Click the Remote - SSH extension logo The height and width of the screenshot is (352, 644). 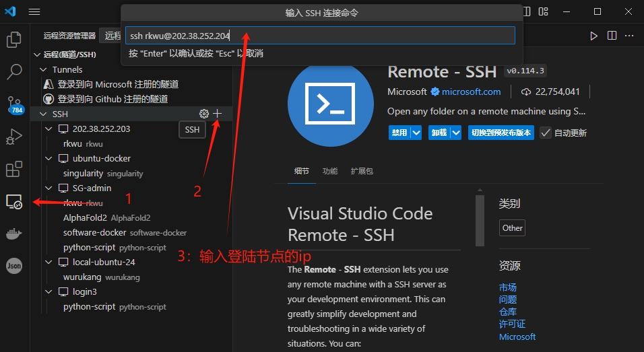tap(331, 104)
